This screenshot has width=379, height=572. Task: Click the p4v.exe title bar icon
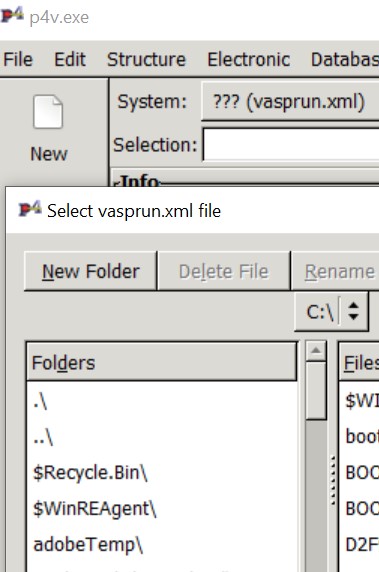point(12,16)
